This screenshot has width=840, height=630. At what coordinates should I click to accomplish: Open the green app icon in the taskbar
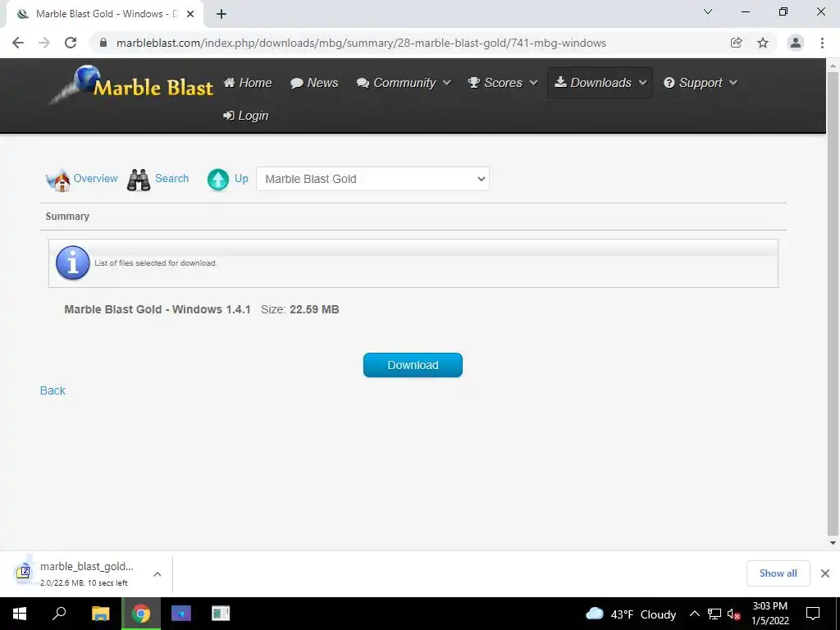click(221, 614)
